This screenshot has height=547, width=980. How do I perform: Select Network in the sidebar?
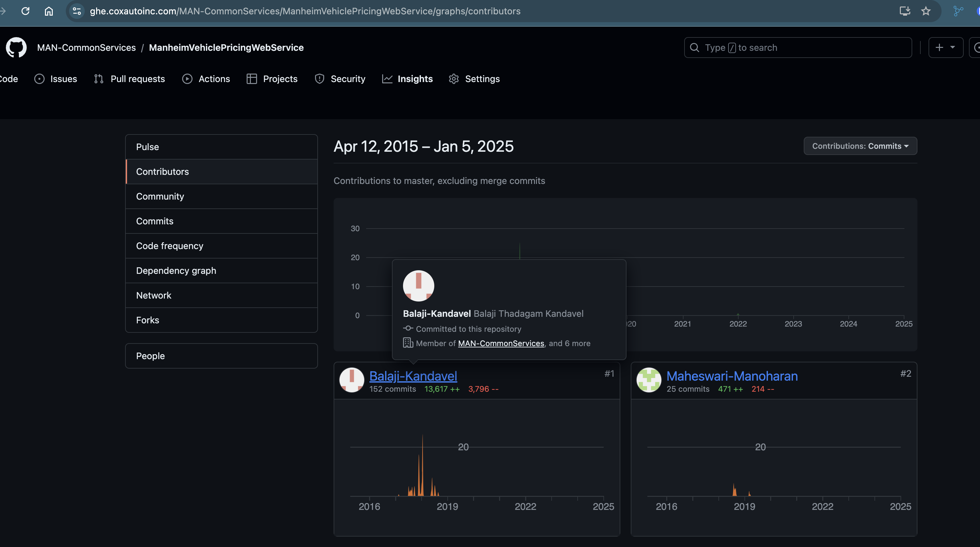pos(222,295)
